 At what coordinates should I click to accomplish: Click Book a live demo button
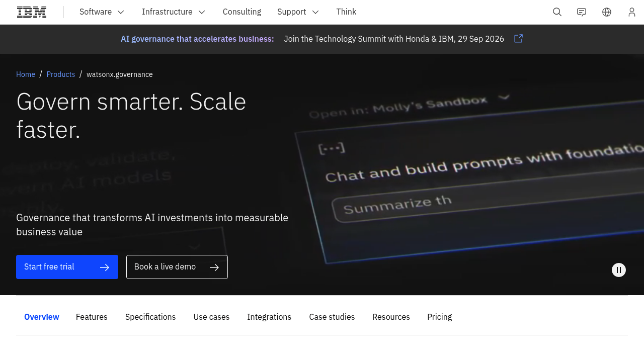[x=177, y=267]
